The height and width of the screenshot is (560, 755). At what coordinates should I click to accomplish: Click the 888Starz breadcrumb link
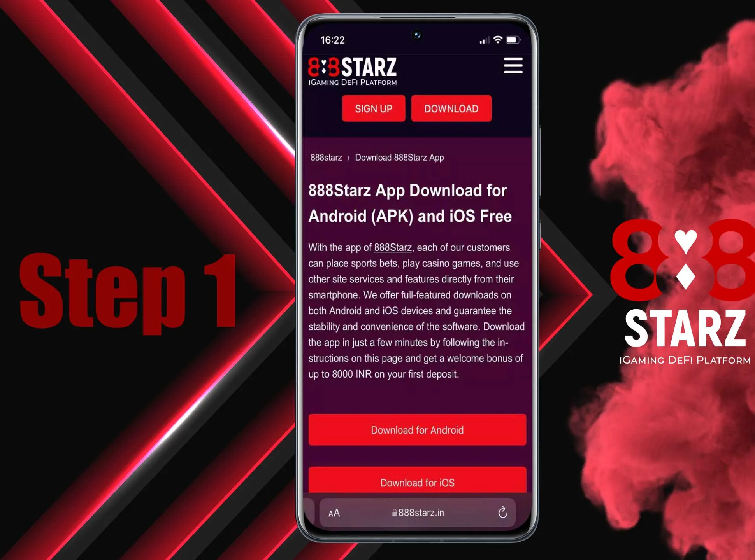pos(326,157)
